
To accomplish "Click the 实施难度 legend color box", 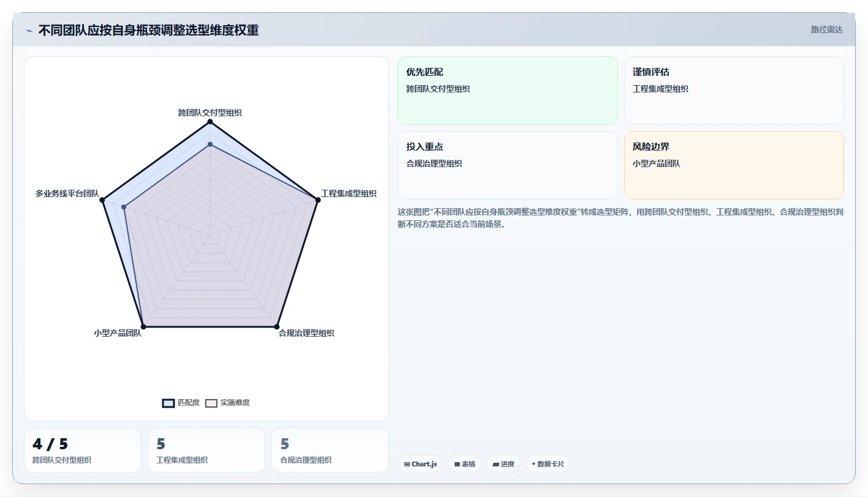I will click(211, 403).
